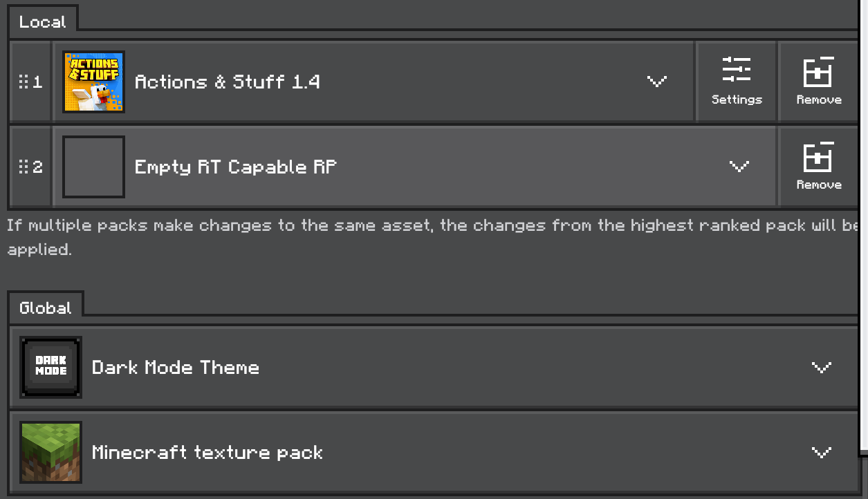The width and height of the screenshot is (868, 499).
Task: Select the Dark Mode Theme name
Action: point(176,368)
